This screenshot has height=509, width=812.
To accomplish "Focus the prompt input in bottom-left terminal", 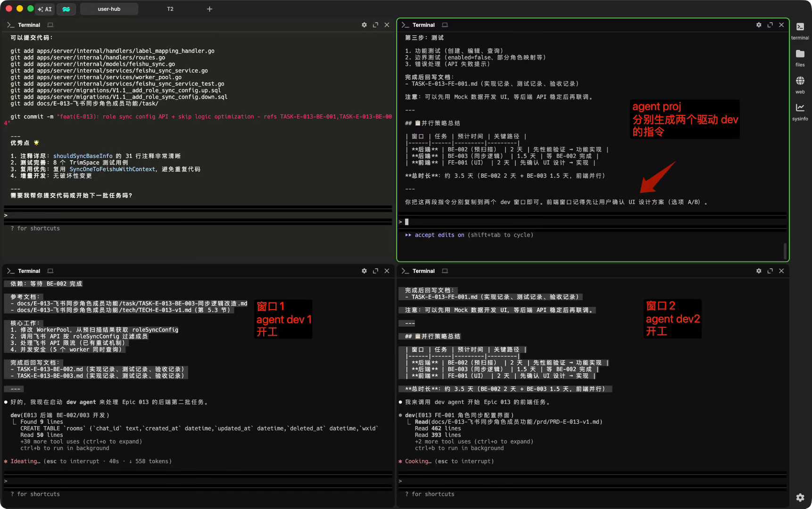I will (198, 481).
